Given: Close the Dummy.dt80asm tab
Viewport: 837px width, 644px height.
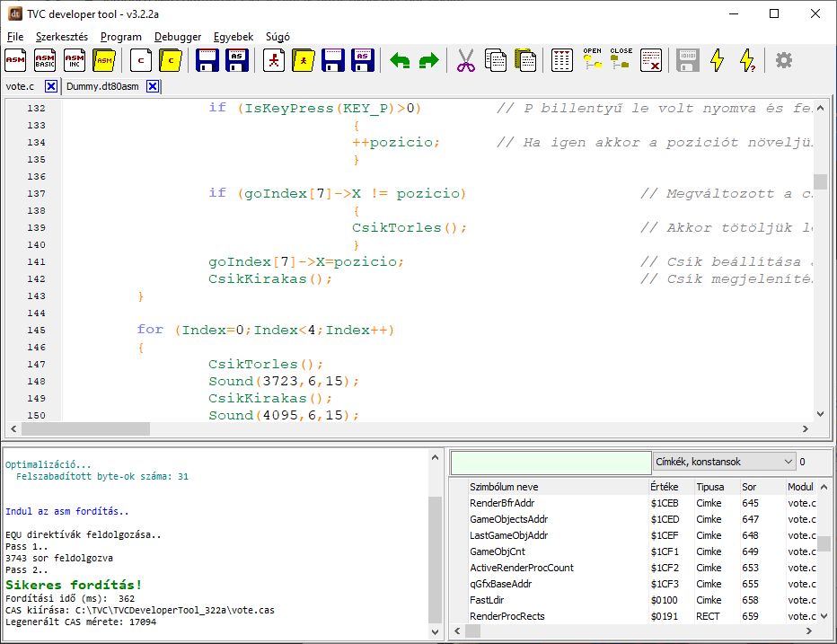Looking at the screenshot, I should 153,86.
